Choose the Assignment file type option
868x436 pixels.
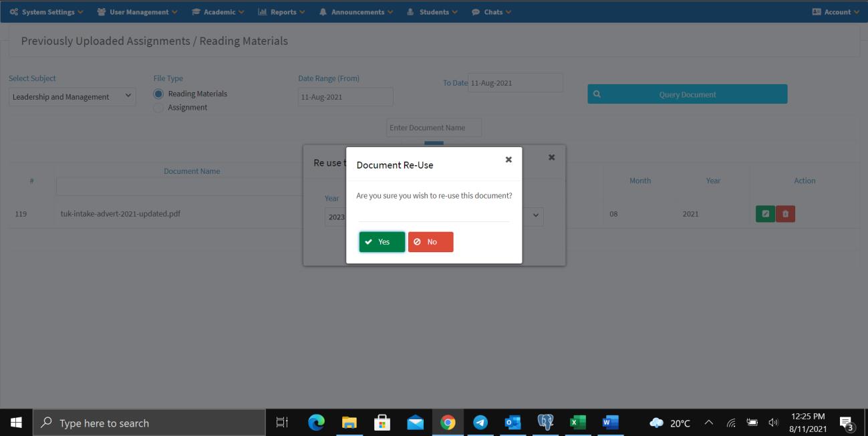157,107
